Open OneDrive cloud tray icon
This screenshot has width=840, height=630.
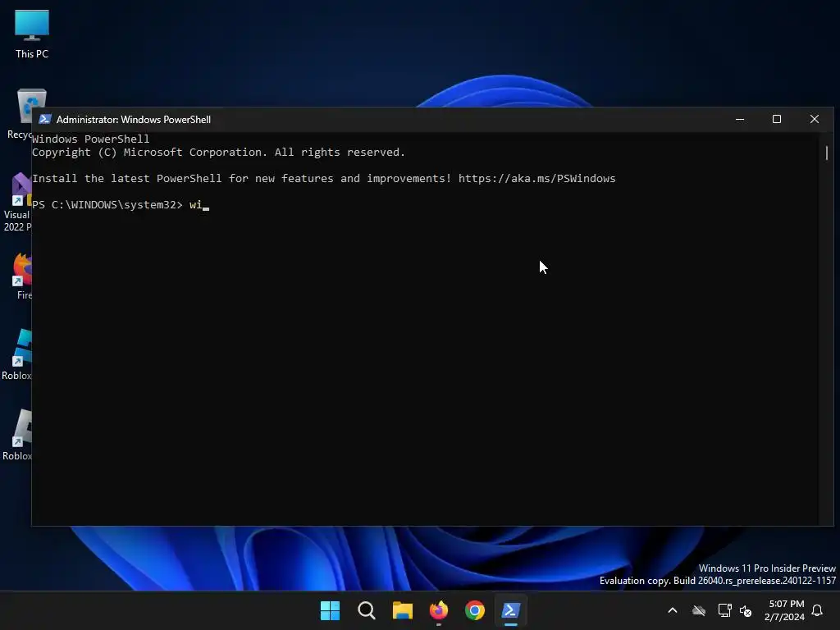pos(699,610)
